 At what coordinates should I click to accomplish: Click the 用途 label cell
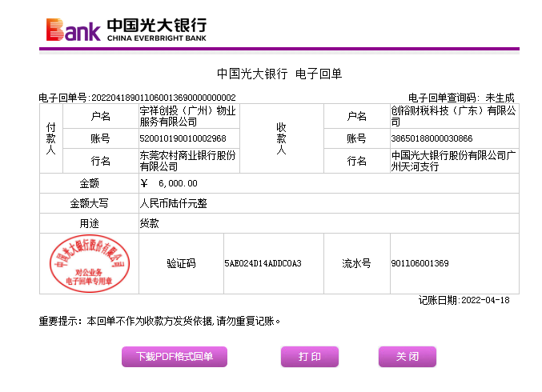89,223
